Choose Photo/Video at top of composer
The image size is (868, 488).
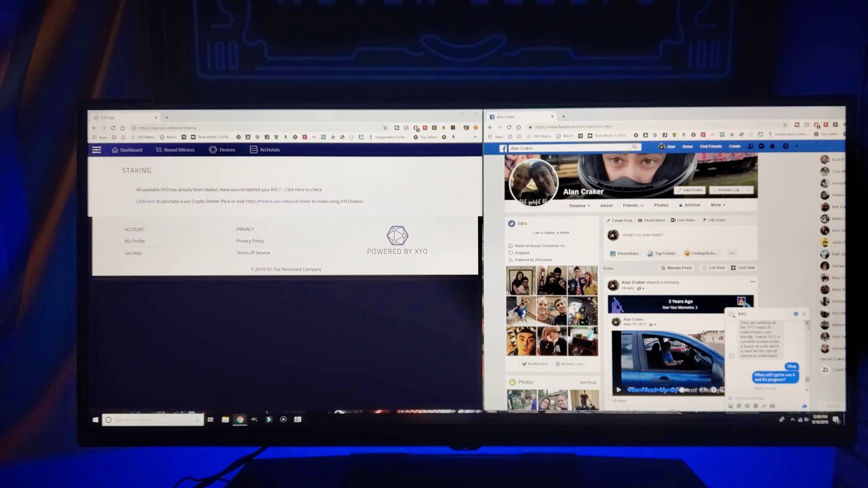[652, 220]
